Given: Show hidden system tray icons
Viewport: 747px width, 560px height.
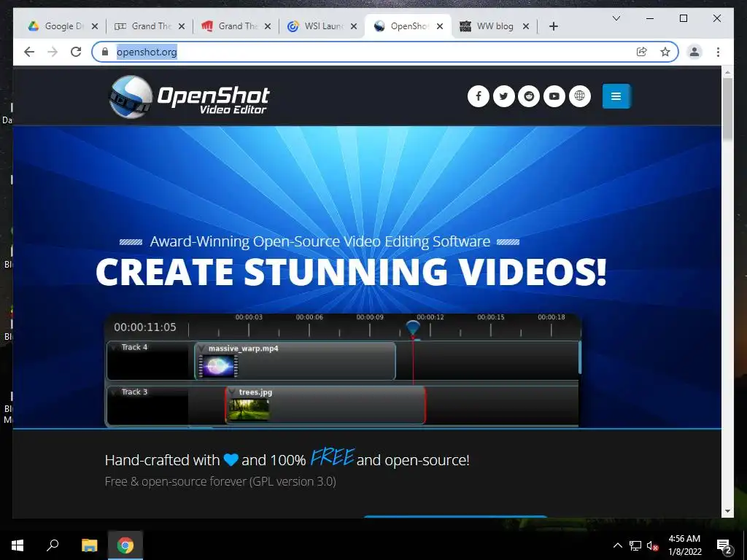Looking at the screenshot, I should pyautogui.click(x=617, y=545).
